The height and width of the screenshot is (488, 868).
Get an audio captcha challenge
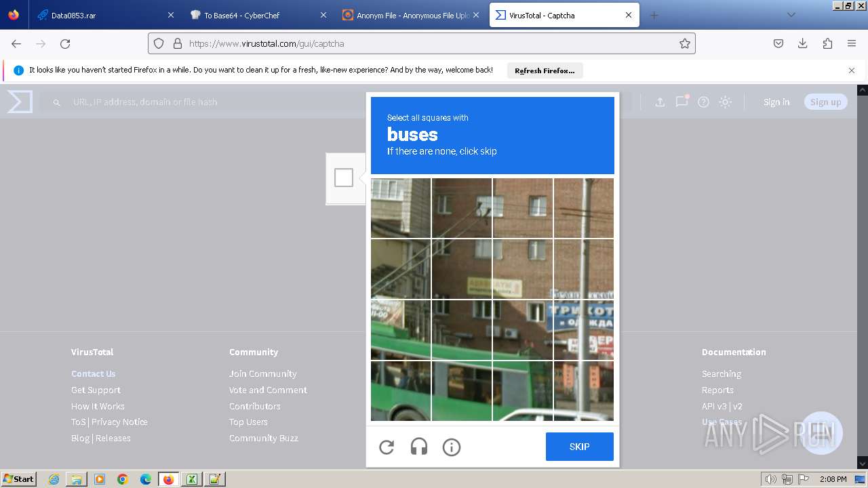[x=419, y=447]
